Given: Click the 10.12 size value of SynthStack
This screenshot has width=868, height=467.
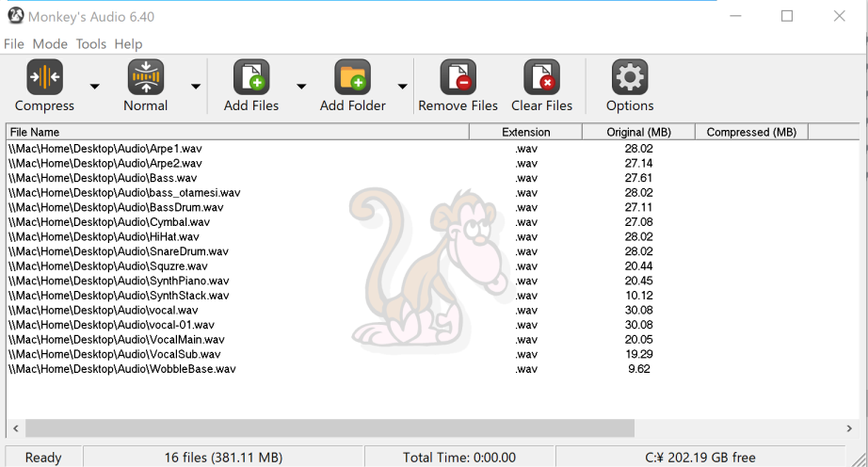Looking at the screenshot, I should click(639, 296).
